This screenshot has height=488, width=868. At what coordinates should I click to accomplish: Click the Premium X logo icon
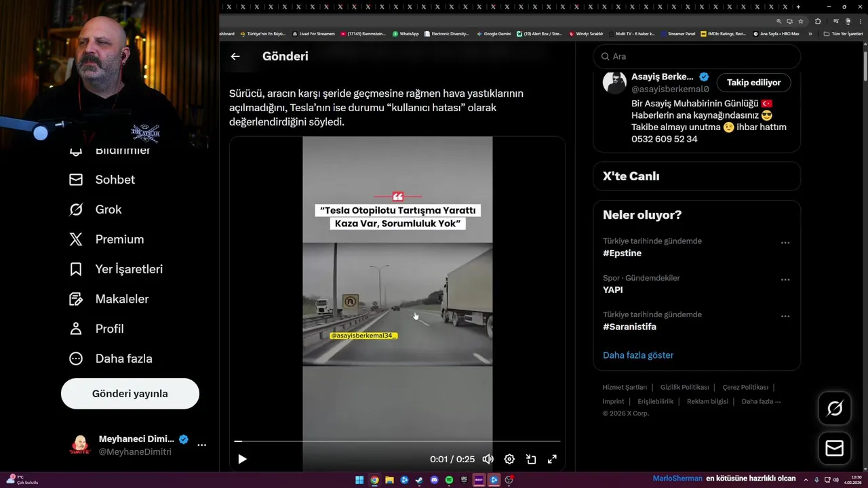[76, 239]
